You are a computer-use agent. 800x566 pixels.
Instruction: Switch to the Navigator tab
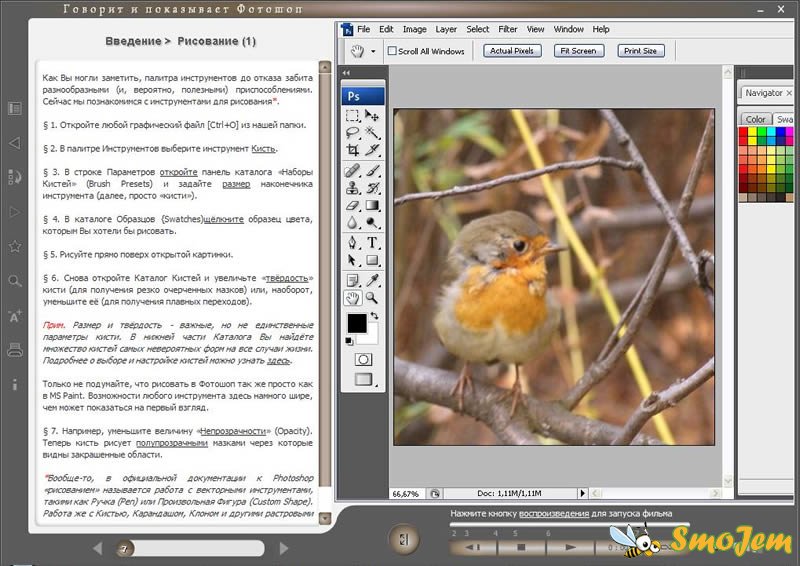[763, 93]
